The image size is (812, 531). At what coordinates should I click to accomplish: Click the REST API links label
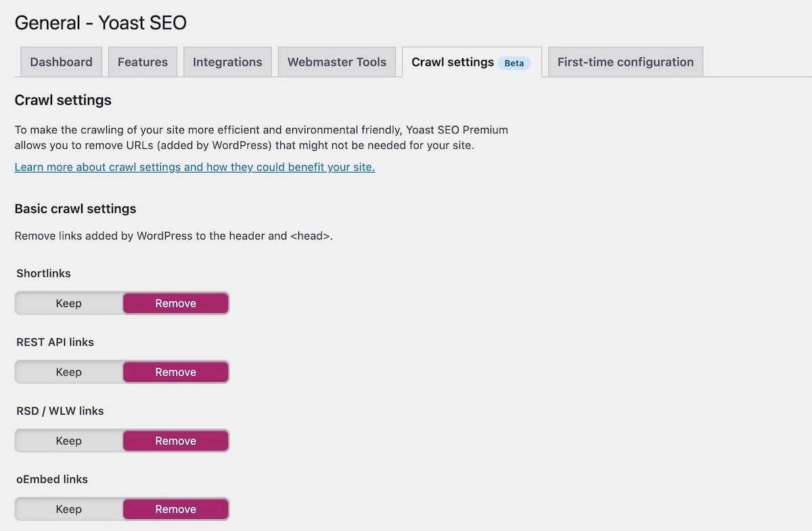tap(55, 342)
